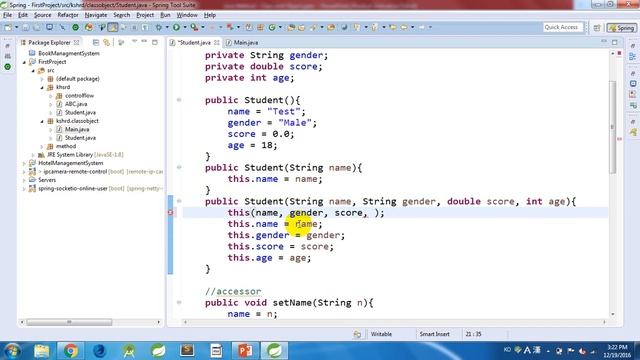Select BookManagementSystem project in tree
This screenshot has height=360, width=640.
click(x=69, y=53)
